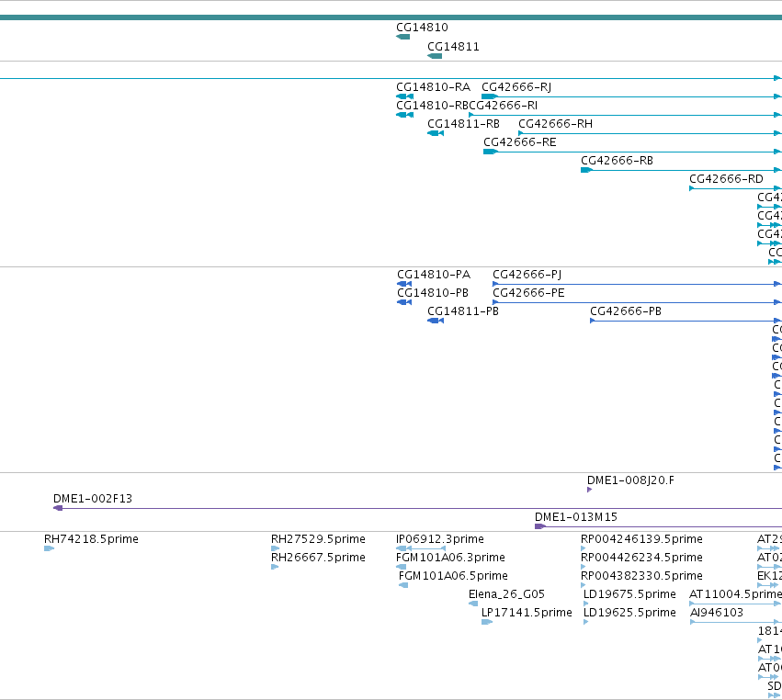The width and height of the screenshot is (782, 700).
Task: Select the CG14811-PB protein glyph
Action: click(436, 321)
